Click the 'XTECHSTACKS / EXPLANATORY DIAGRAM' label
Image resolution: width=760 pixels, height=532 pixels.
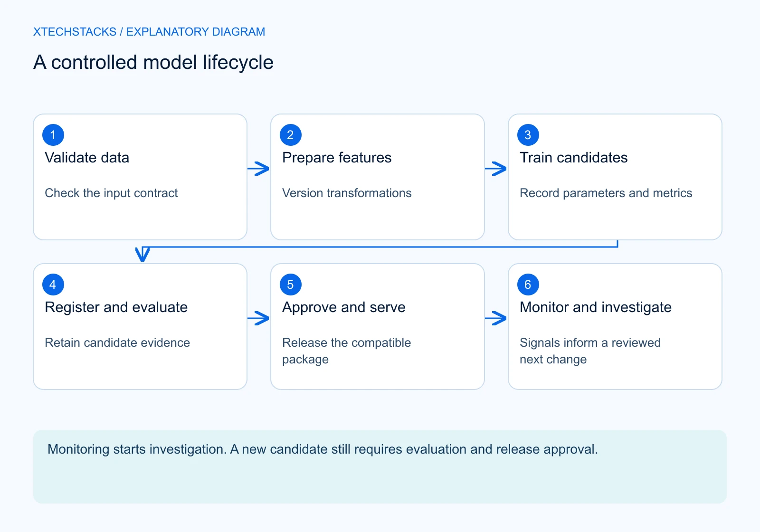[149, 32]
